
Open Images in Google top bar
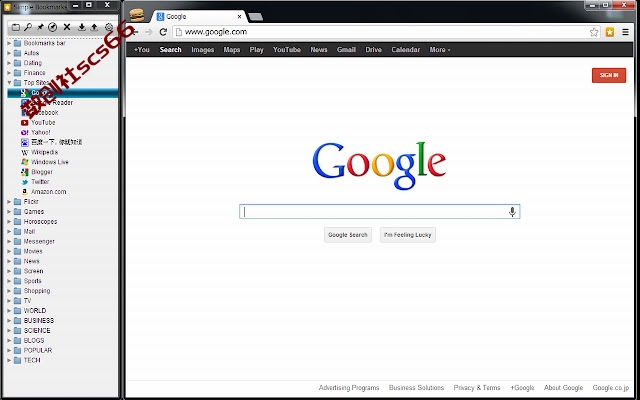pos(202,50)
